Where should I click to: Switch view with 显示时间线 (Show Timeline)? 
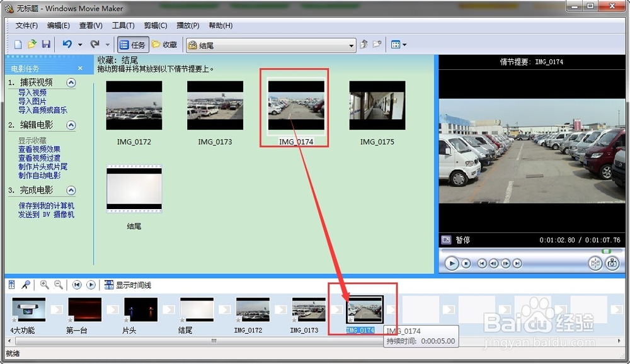[x=128, y=285]
